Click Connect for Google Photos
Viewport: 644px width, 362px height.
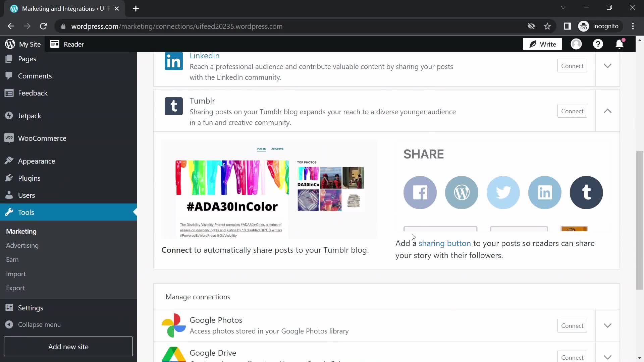572,326
